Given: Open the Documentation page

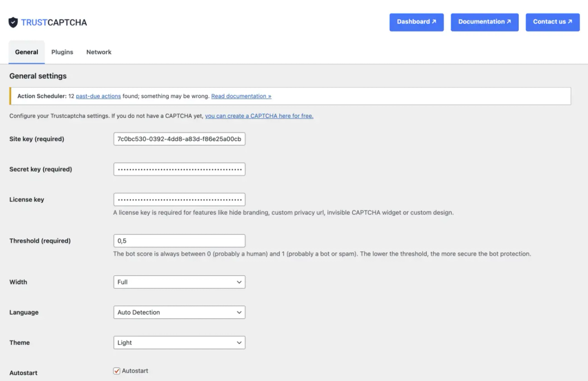Looking at the screenshot, I should (x=485, y=22).
